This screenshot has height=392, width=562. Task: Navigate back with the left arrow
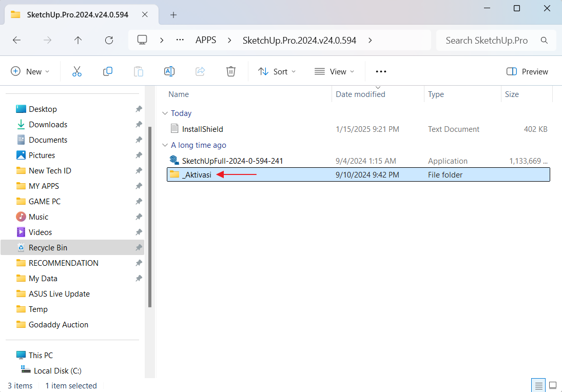(16, 40)
